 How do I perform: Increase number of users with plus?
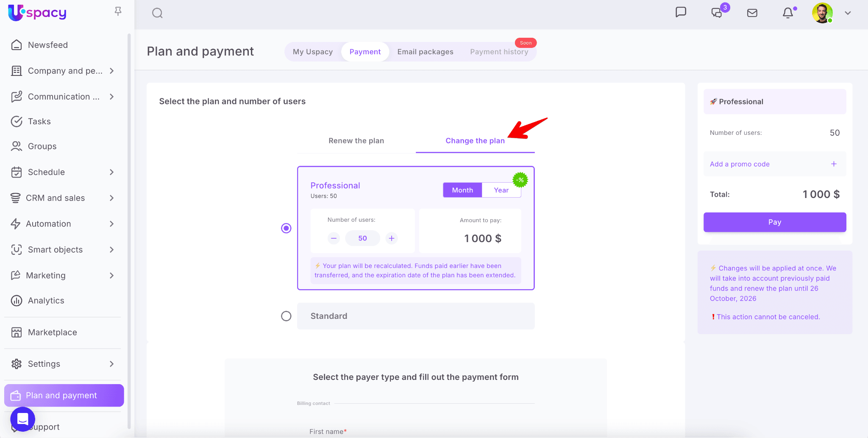click(x=392, y=238)
